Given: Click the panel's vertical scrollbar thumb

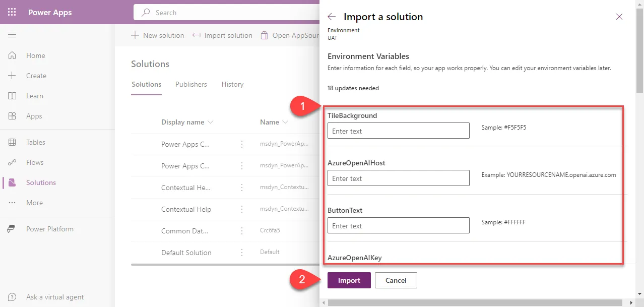Looking at the screenshot, I should (639, 51).
